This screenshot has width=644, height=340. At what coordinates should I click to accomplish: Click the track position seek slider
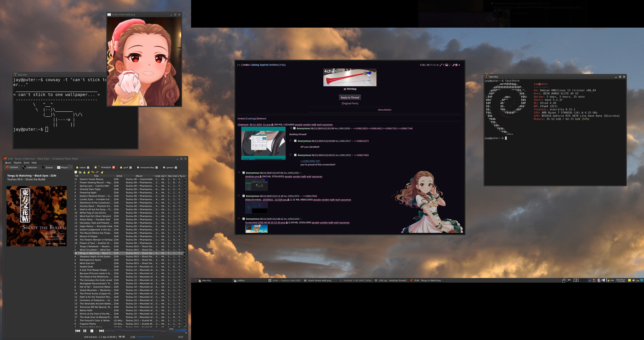point(157,337)
